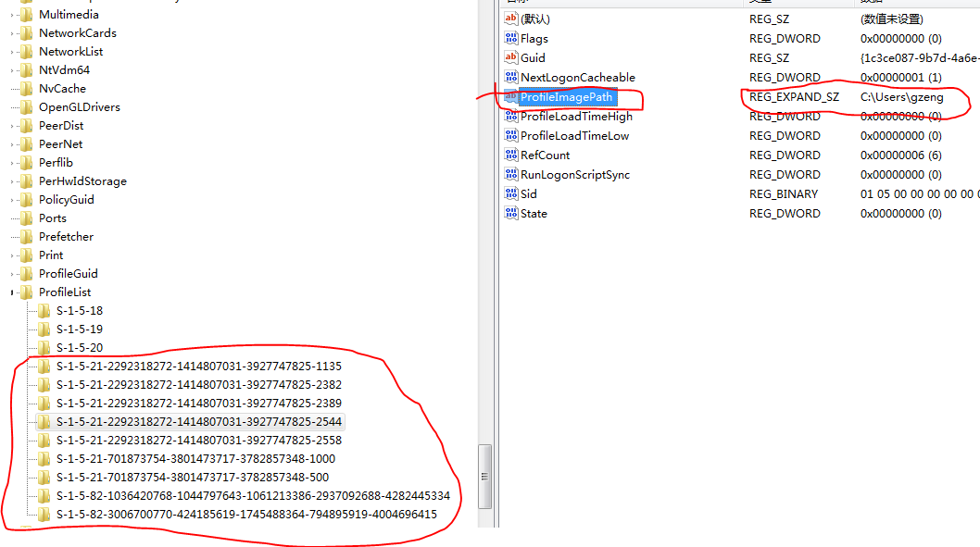
Task: Select the State value entry
Action: 534,213
